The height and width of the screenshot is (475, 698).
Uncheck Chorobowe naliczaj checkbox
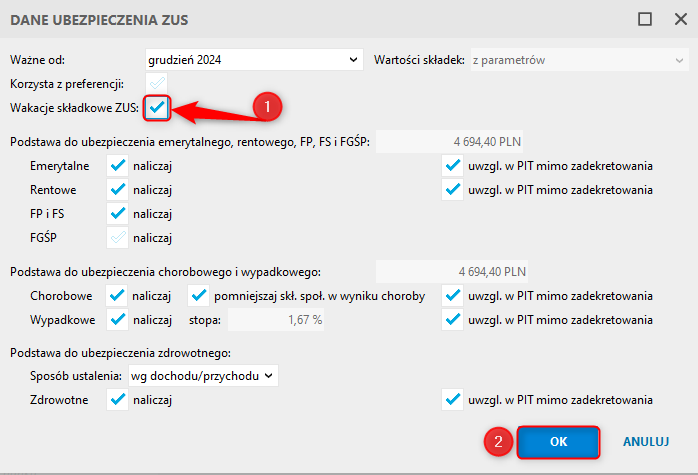point(117,296)
